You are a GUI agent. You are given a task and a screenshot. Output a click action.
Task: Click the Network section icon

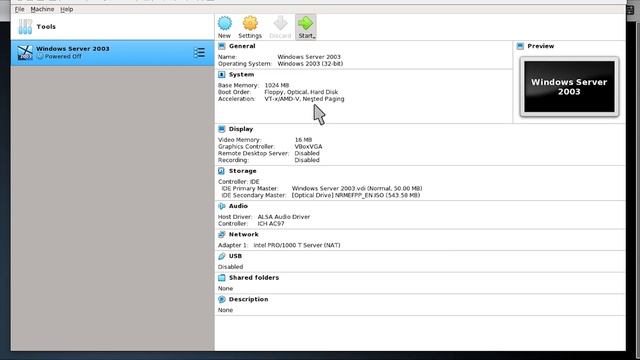(x=222, y=235)
